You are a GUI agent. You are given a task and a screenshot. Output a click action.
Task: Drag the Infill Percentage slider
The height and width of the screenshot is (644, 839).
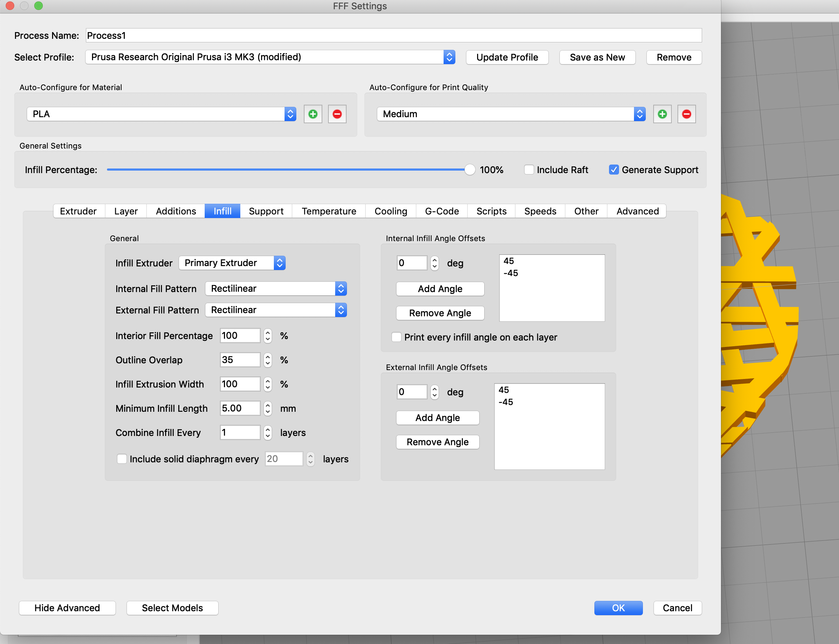coord(470,169)
